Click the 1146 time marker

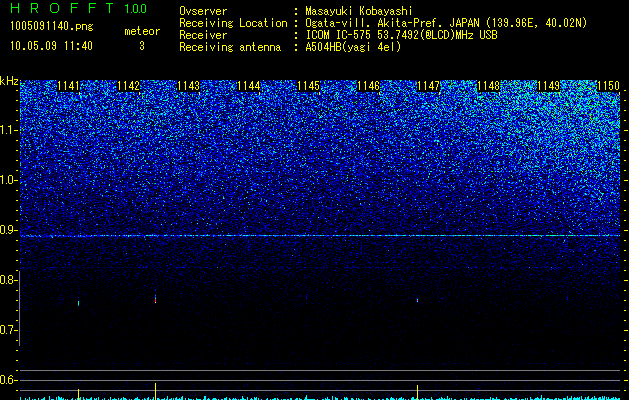tap(368, 86)
